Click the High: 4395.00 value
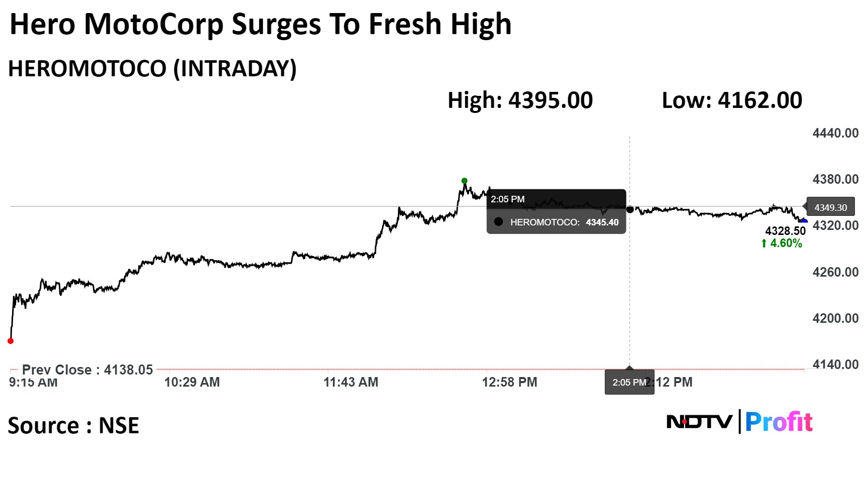This screenshot has height=488, width=868. [520, 100]
